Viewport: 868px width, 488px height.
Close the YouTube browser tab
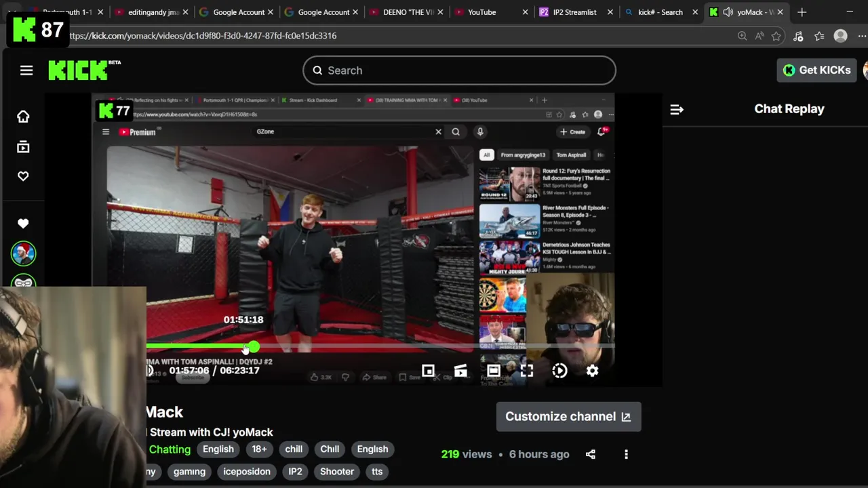click(x=525, y=12)
